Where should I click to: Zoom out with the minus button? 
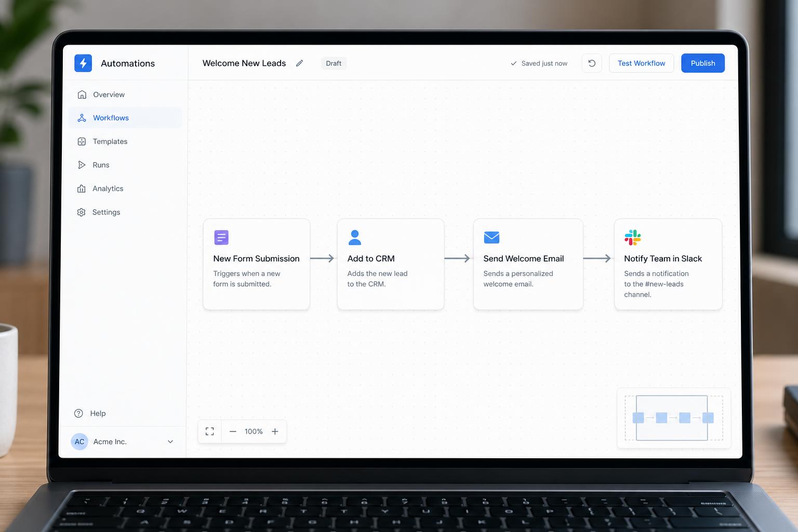pos(233,432)
